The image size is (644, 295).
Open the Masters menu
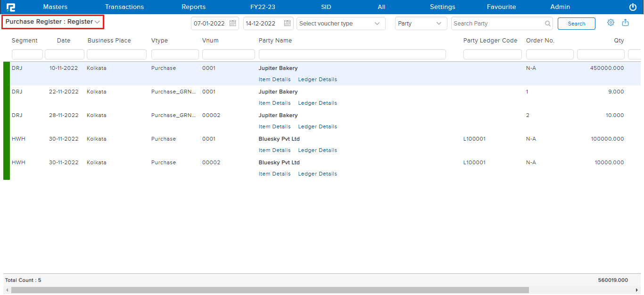click(55, 7)
